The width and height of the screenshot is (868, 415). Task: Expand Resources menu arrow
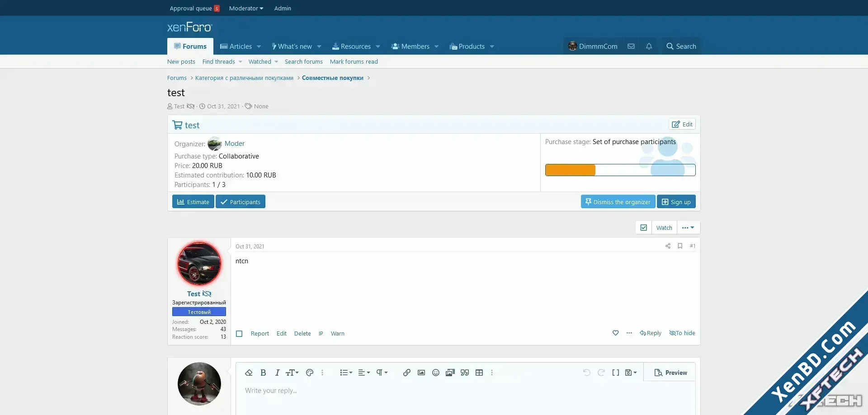[378, 47]
